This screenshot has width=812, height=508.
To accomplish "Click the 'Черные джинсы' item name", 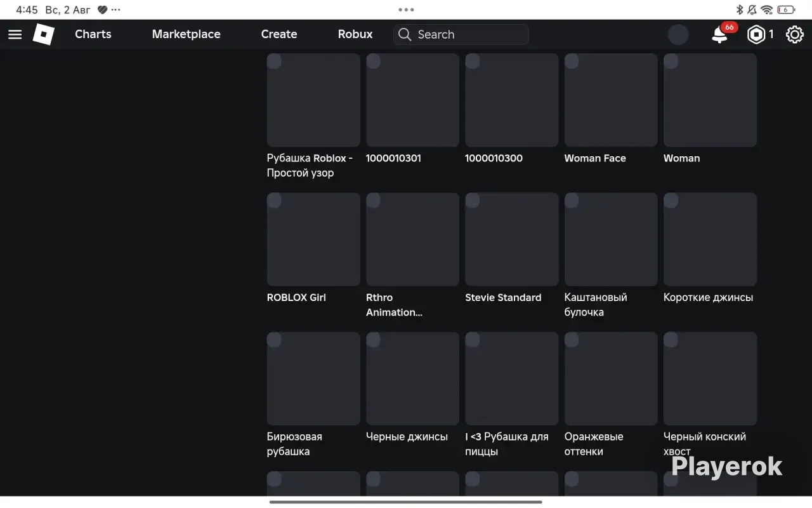I will pyautogui.click(x=407, y=437).
